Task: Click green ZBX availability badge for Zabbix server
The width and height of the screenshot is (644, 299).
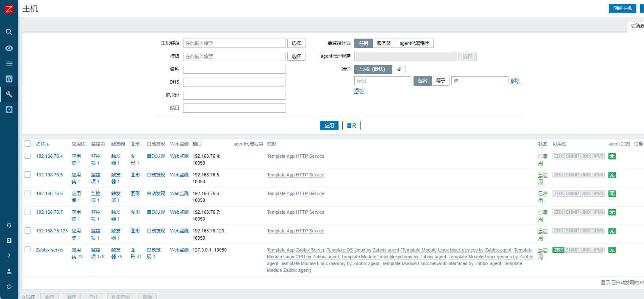Action: click(558, 250)
